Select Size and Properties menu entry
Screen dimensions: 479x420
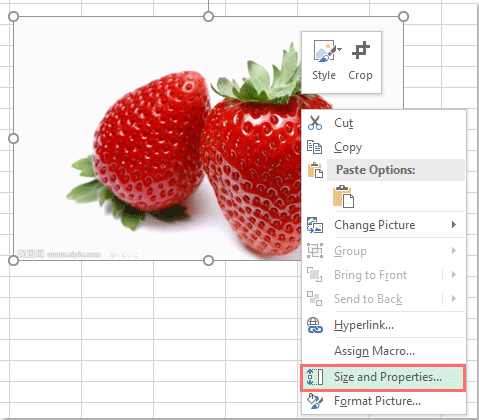point(383,377)
